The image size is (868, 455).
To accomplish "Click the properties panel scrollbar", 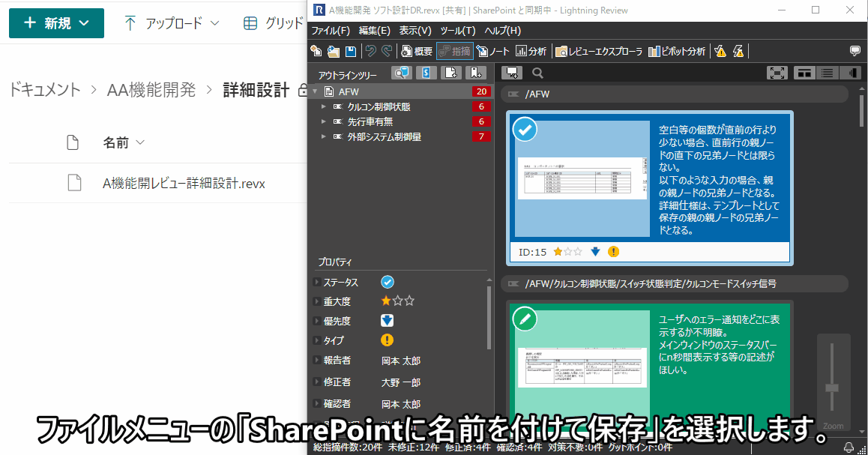I will coord(489,317).
